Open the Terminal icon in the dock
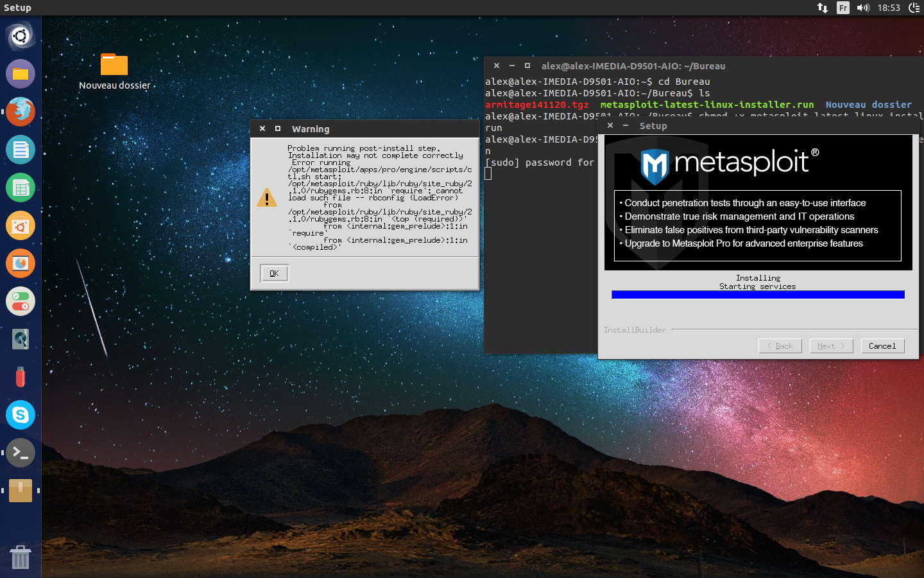This screenshot has height=578, width=924. coord(21,453)
